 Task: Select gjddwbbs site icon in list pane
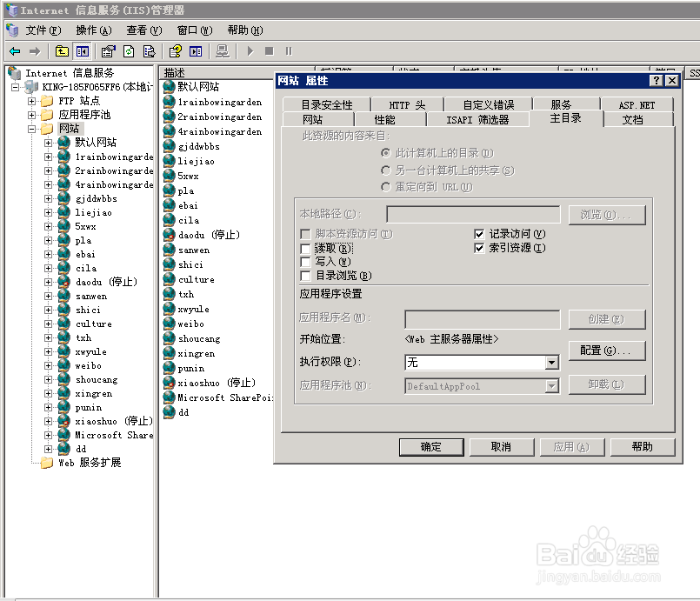pos(170,146)
